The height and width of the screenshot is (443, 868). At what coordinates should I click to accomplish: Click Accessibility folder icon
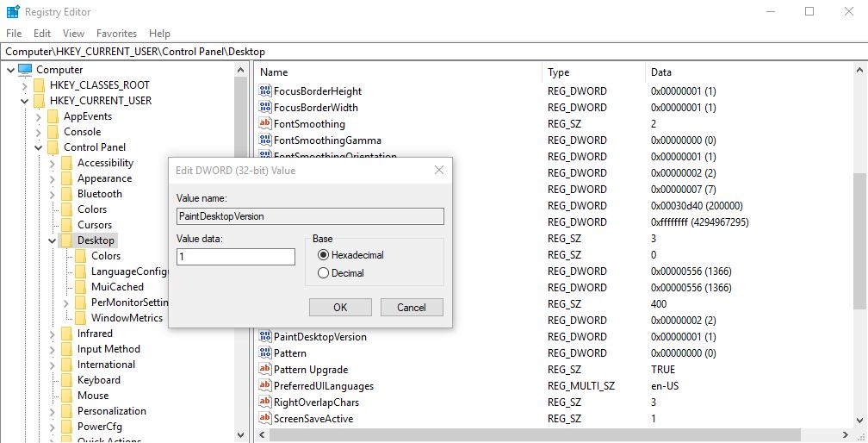tap(66, 163)
